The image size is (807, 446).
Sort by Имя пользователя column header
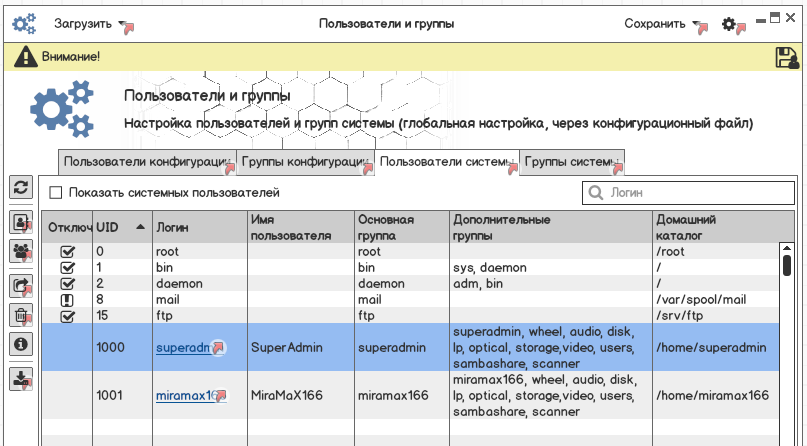(301, 227)
